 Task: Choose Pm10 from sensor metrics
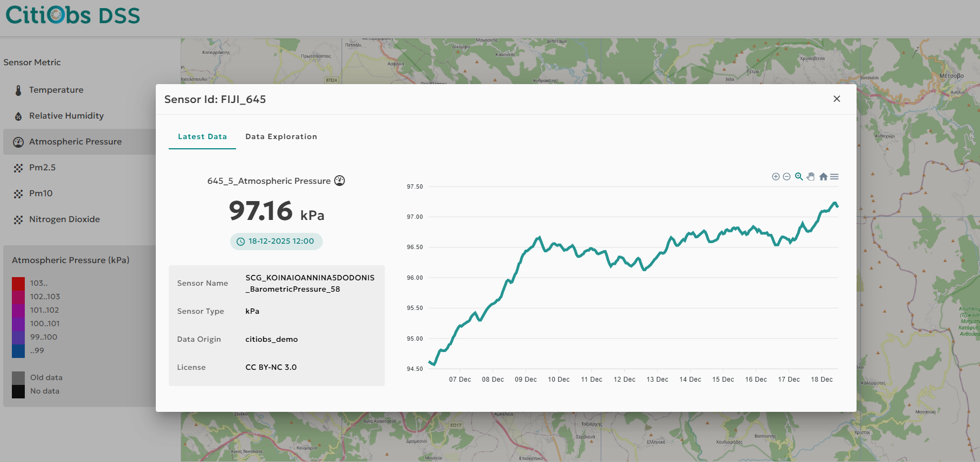coord(40,194)
